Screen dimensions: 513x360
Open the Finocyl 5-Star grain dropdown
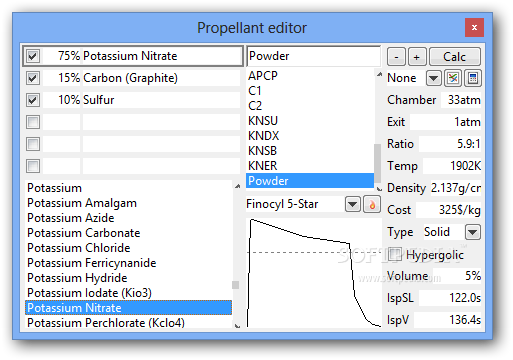click(353, 204)
